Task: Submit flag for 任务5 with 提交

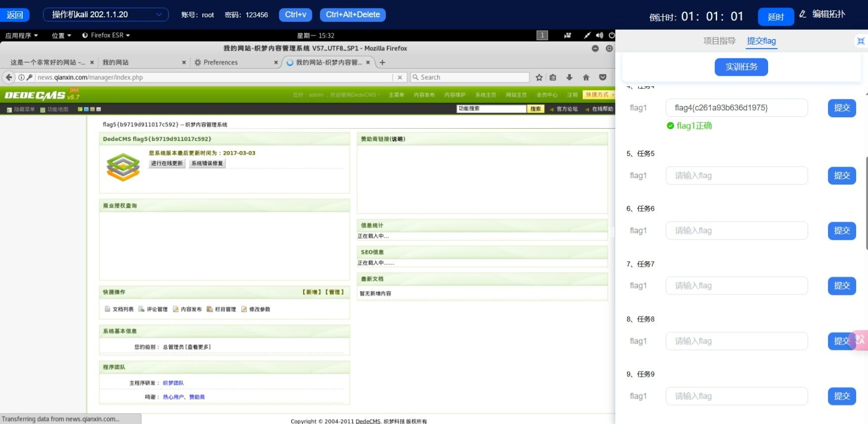Action: pos(842,176)
